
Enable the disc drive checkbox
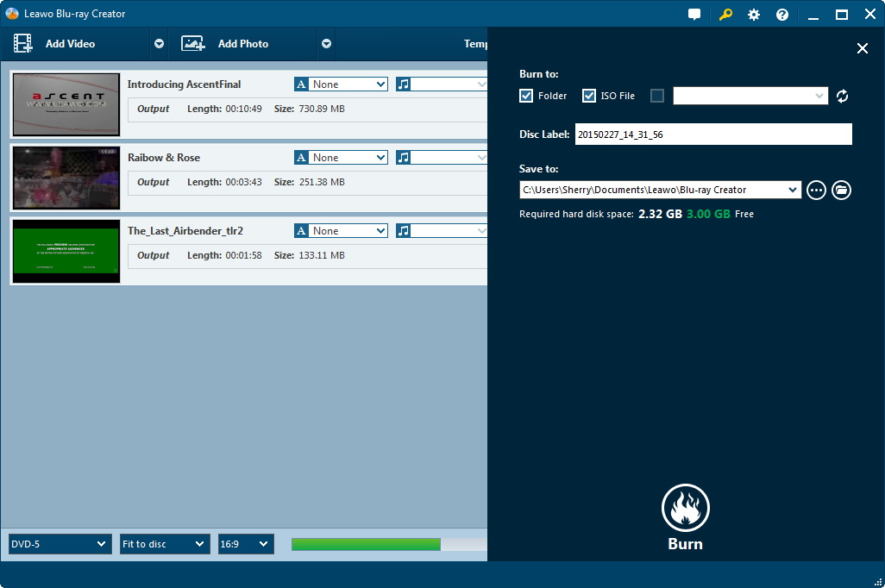coord(657,96)
